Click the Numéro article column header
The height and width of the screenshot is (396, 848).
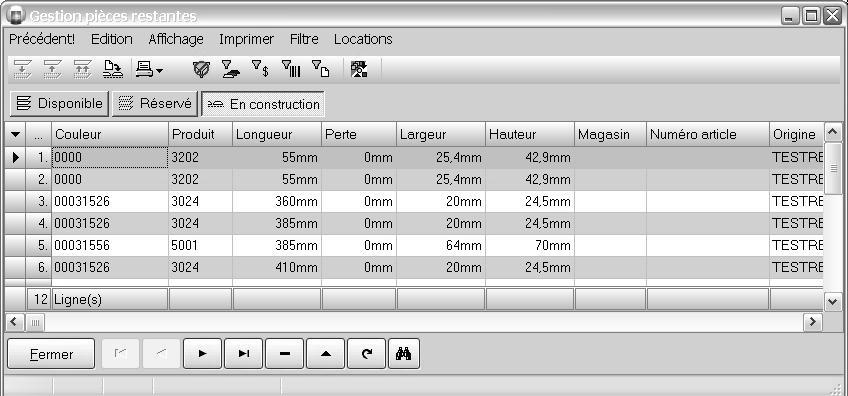(x=708, y=134)
